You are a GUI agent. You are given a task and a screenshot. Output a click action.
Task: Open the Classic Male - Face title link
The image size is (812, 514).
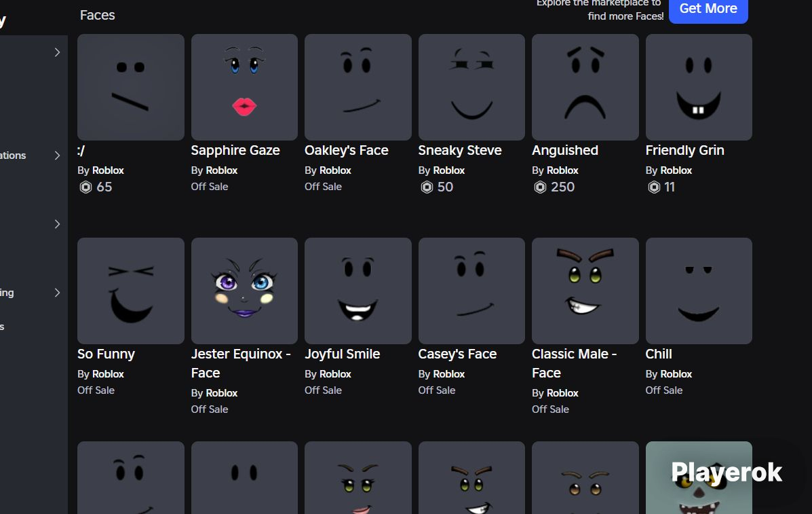575,363
